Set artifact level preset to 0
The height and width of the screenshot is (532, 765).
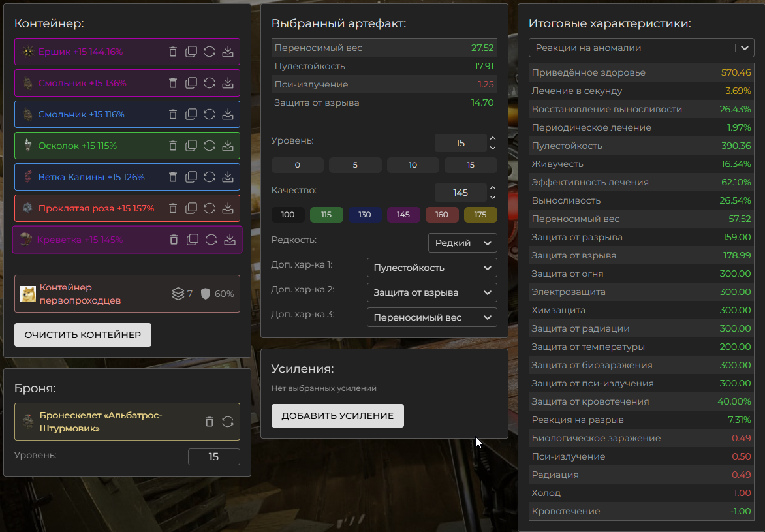point(298,165)
